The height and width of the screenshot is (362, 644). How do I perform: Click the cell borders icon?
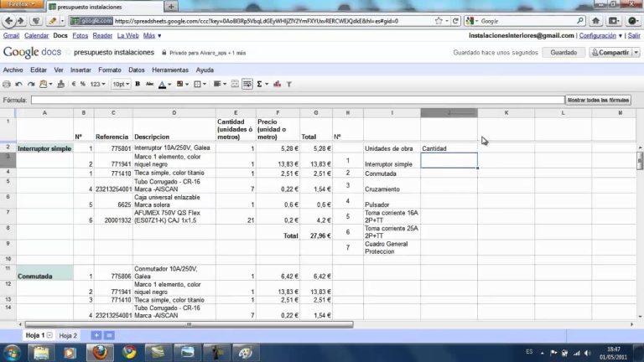[x=198, y=84]
